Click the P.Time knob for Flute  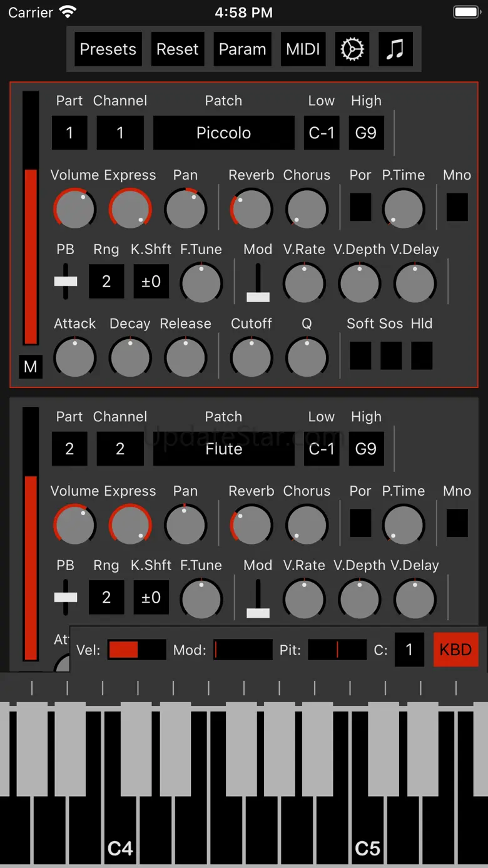(x=403, y=524)
